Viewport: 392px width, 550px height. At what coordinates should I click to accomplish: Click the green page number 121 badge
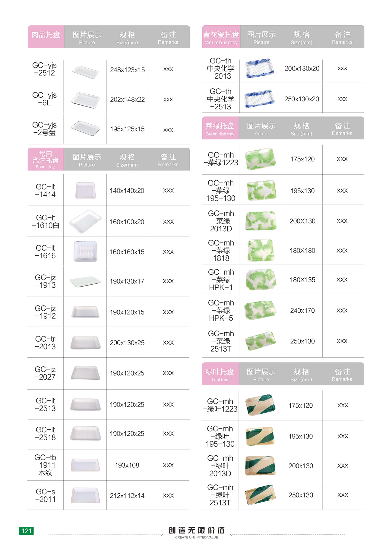[26, 531]
